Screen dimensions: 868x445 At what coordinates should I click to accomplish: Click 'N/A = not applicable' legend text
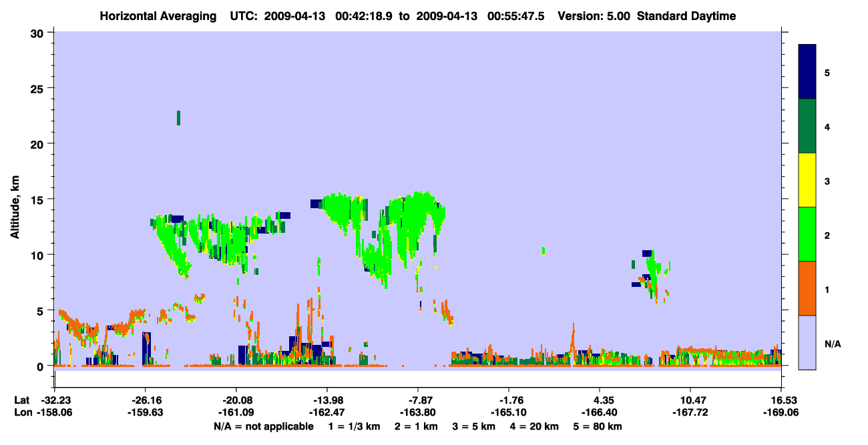(263, 426)
